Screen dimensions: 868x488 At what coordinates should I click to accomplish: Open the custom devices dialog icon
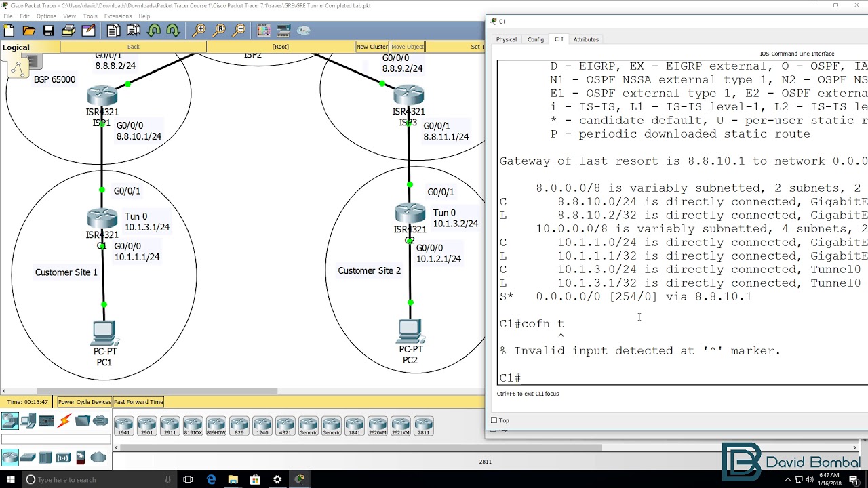[x=283, y=30]
